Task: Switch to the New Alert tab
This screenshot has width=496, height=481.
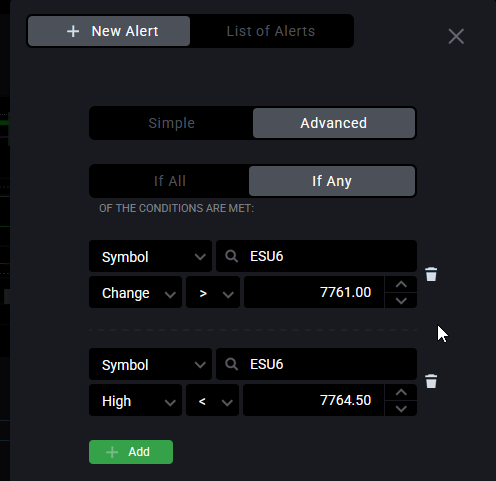Action: (x=109, y=31)
